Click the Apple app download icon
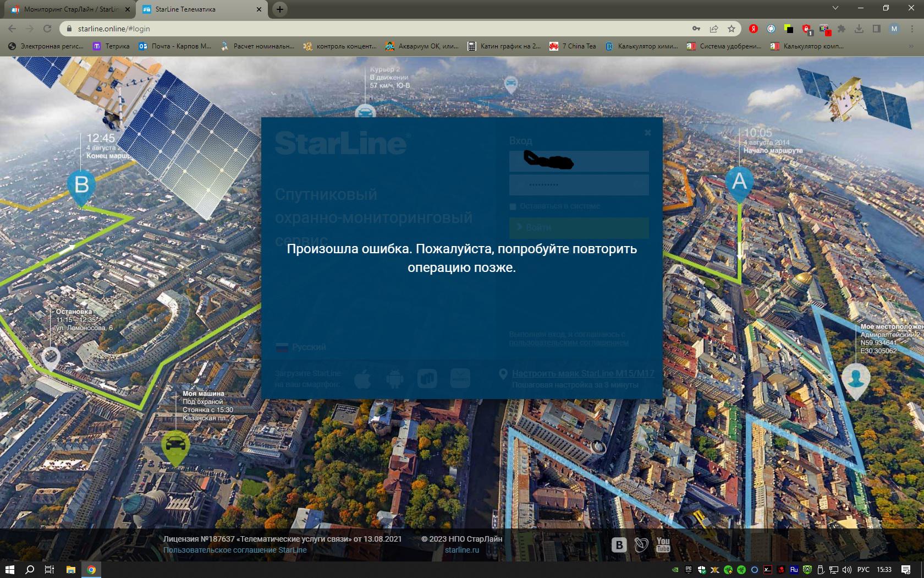924x578 pixels. point(362,378)
